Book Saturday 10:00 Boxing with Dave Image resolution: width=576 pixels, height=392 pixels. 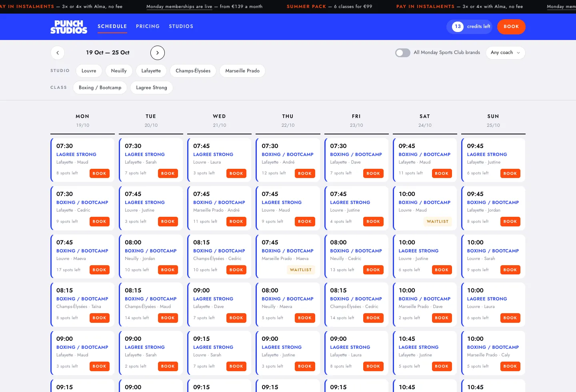coord(442,318)
